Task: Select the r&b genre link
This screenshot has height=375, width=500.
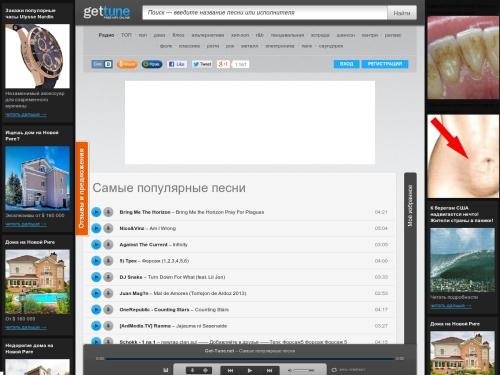Action: 260,35
